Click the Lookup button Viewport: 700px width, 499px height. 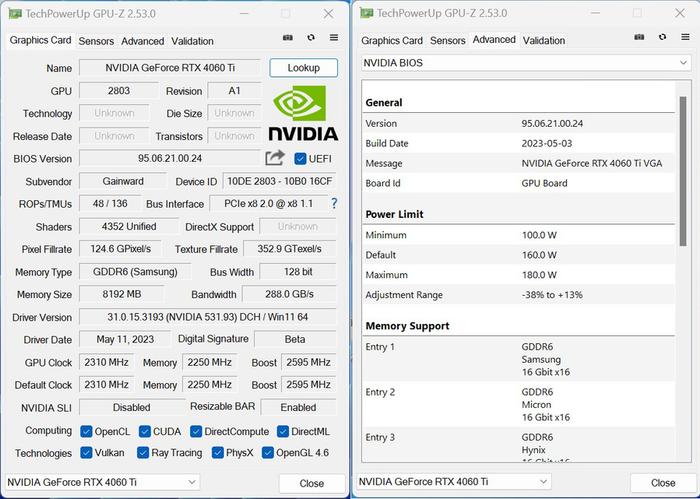tap(304, 68)
